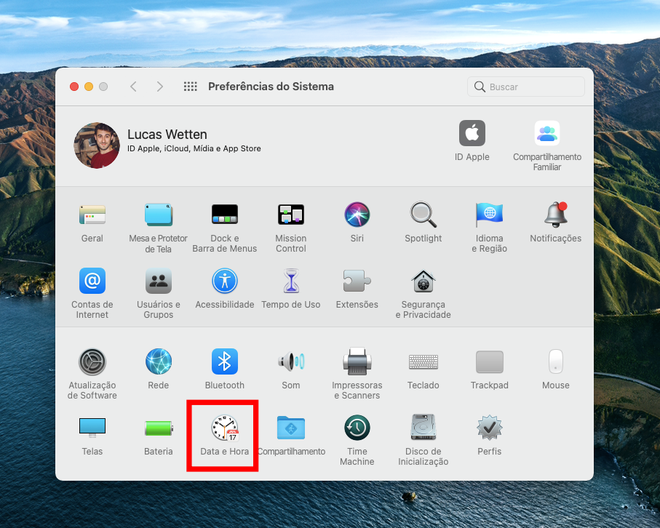Viewport: 660px width, 528px height.
Task: Open Time Machine preferences
Action: pos(357,428)
